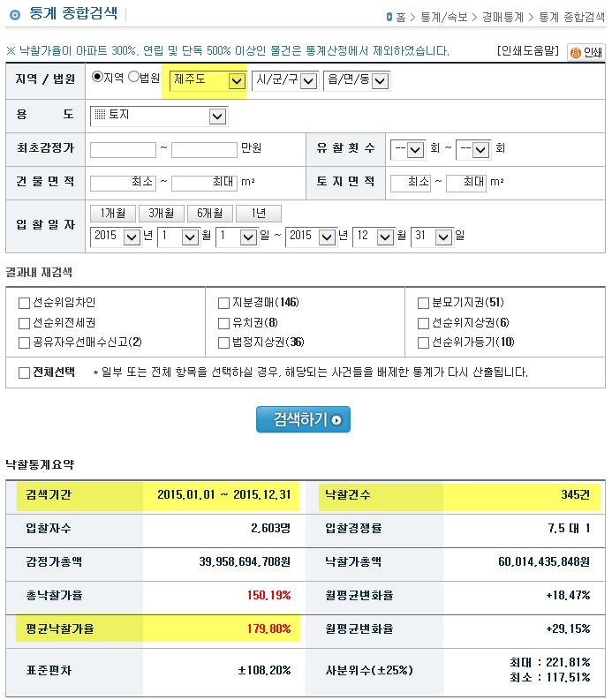The width and height of the screenshot is (612, 700).
Task: Check the 지분경매(146) checkbox
Action: point(224,303)
